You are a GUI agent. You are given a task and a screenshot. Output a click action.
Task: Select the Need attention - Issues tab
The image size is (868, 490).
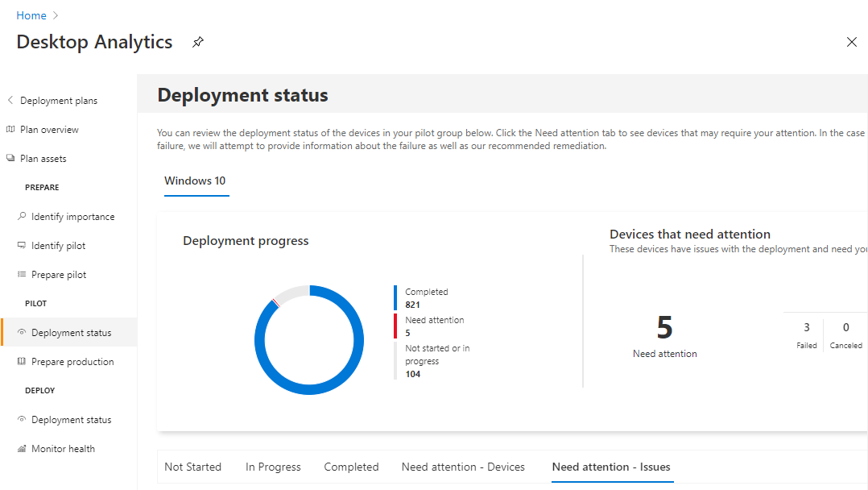[611, 467]
